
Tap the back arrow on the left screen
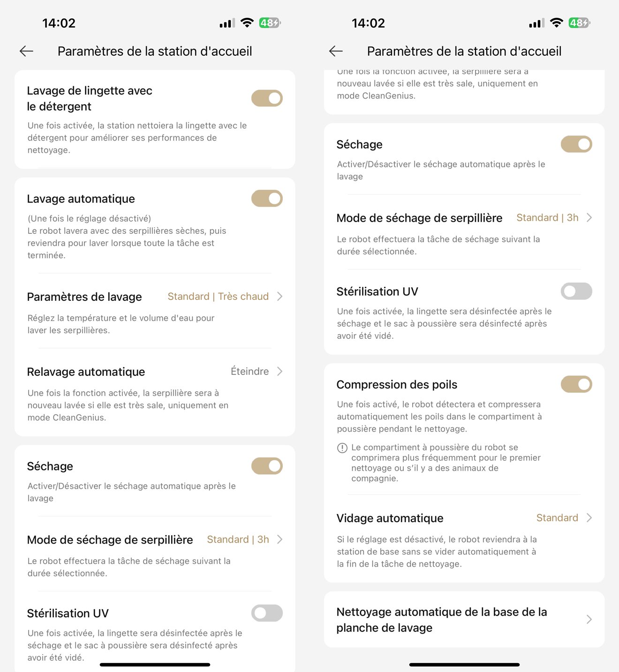26,51
